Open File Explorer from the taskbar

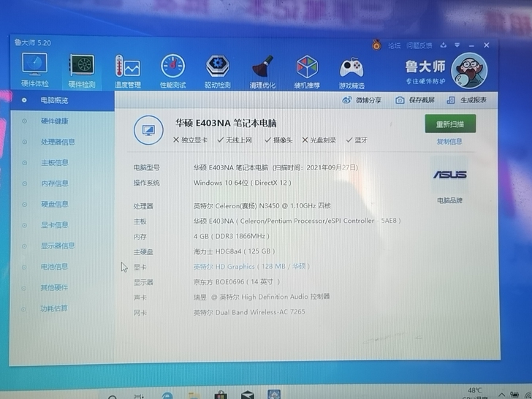click(x=194, y=395)
